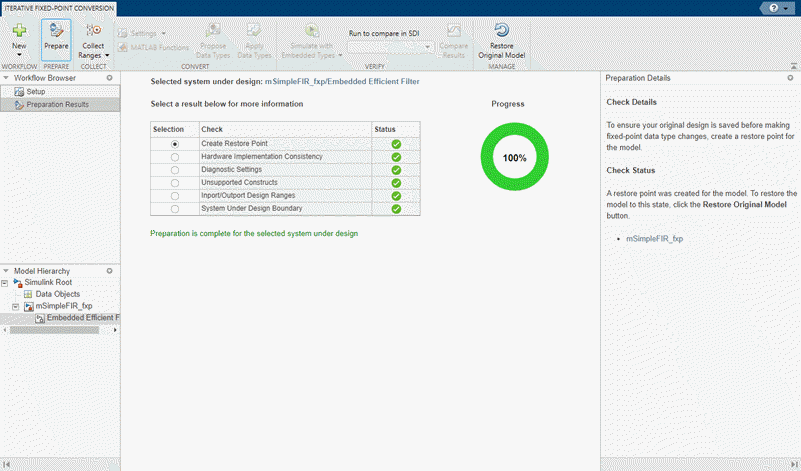Click the Selection column header
801x471 pixels.
(x=175, y=129)
